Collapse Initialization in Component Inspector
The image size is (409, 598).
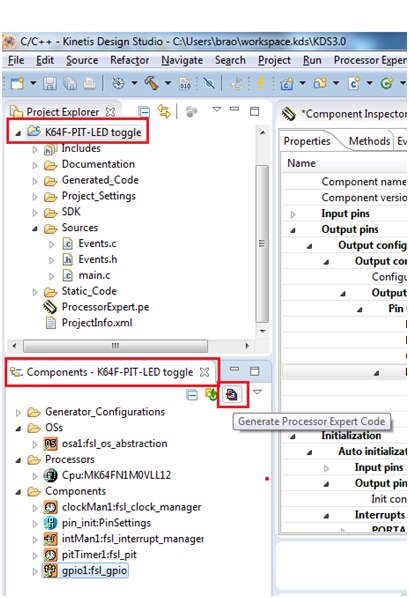(293, 437)
